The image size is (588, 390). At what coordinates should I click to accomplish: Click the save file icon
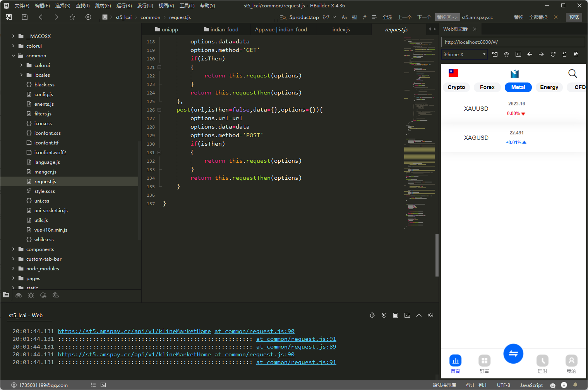[25, 17]
